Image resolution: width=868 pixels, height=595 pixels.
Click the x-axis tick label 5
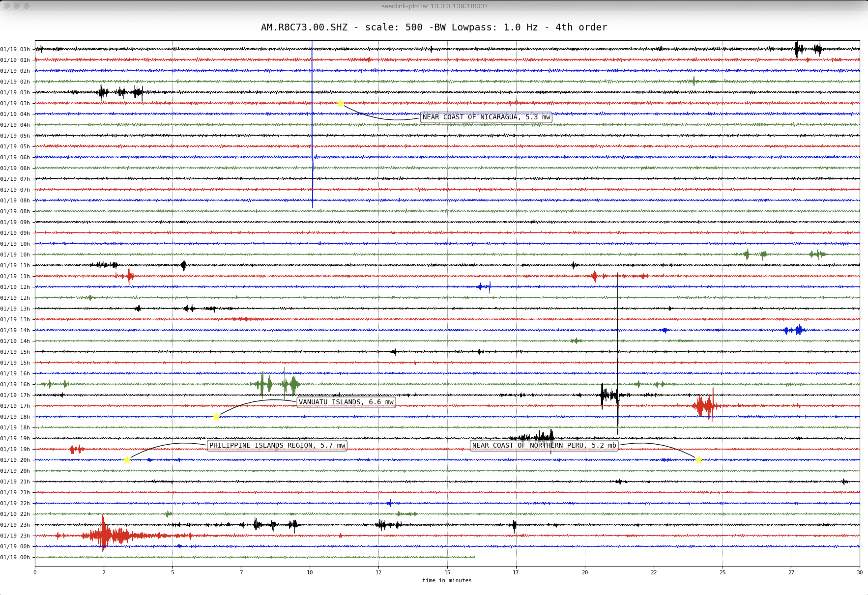(173, 572)
